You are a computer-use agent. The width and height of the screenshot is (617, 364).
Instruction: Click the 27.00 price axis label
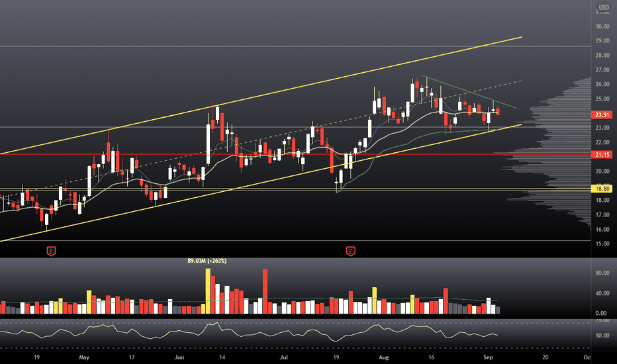click(x=602, y=70)
